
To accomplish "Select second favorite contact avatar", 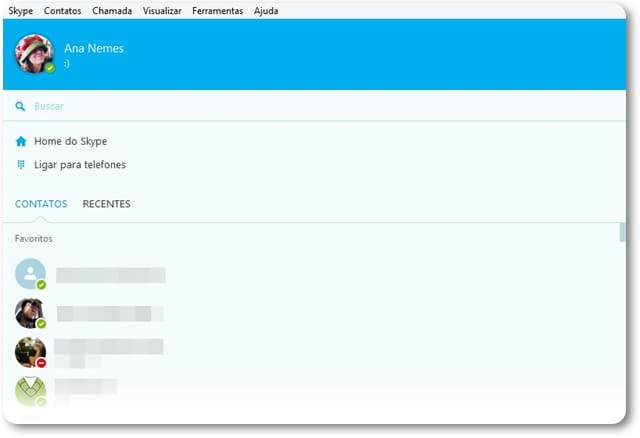I will (x=30, y=313).
